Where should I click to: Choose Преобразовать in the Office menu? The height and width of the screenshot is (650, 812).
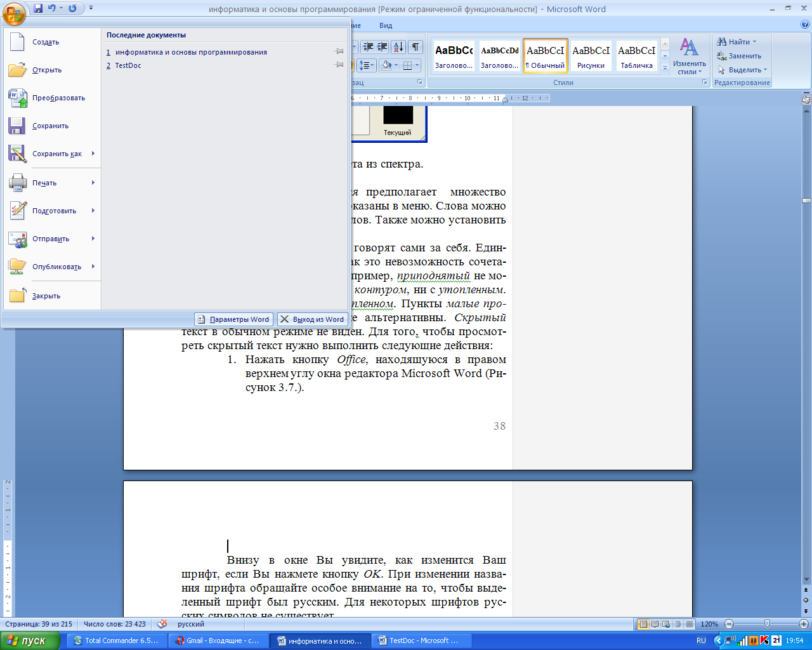(52, 98)
